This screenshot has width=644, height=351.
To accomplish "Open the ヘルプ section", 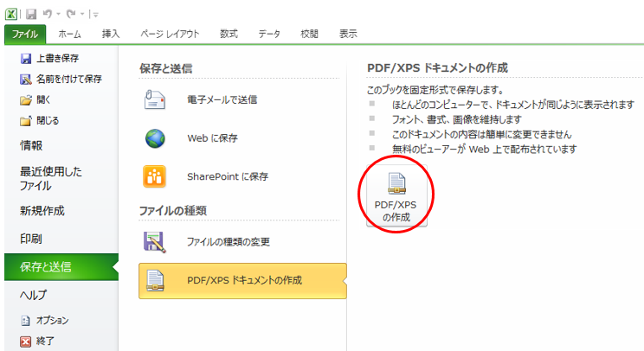I will coord(33,295).
